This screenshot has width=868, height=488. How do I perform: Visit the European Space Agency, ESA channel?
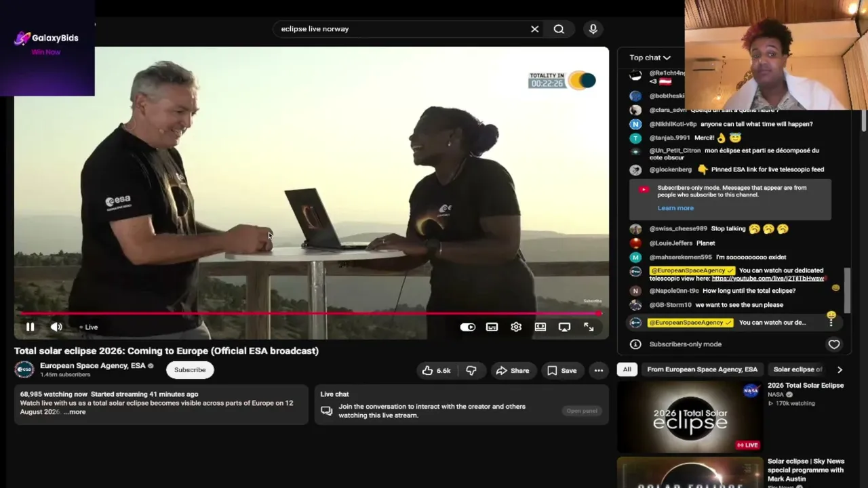[92, 365]
